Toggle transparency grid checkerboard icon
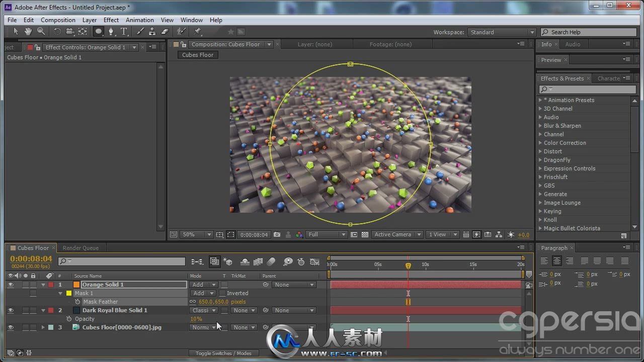This screenshot has width=644, height=362. (x=365, y=234)
